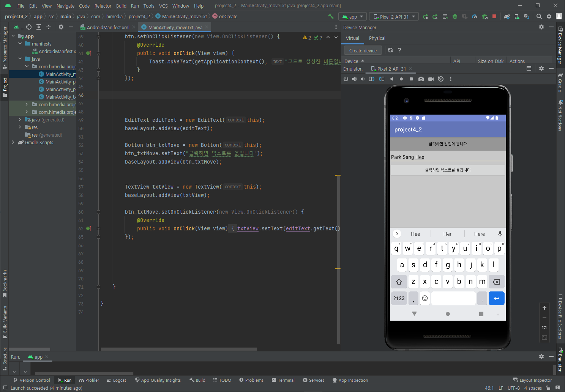Click Create device button

(x=363, y=50)
